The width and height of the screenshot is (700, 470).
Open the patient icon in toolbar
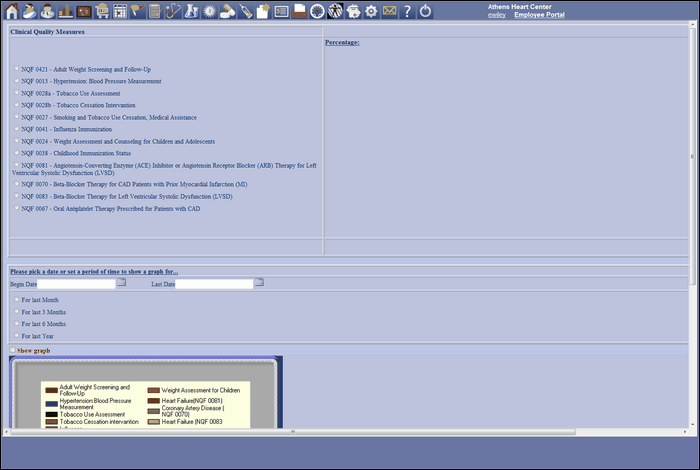29,11
